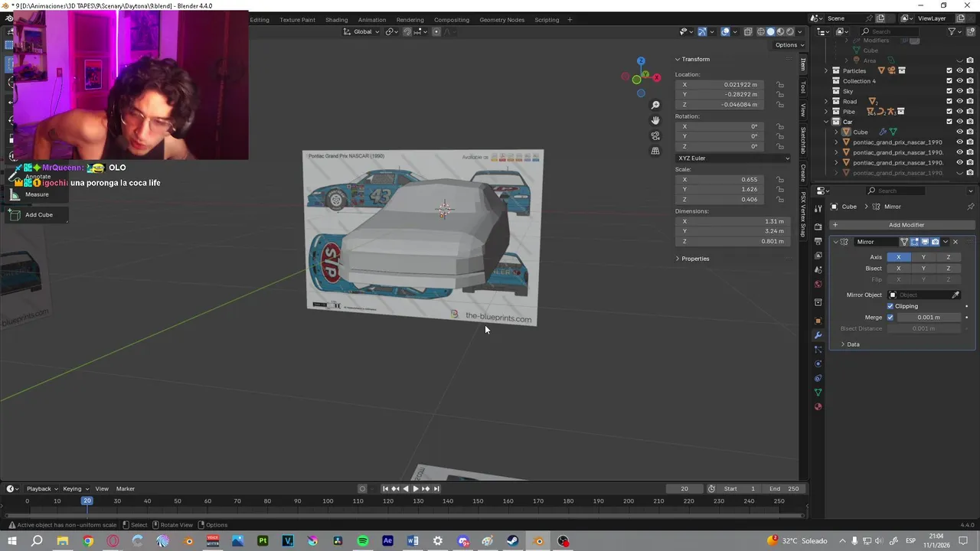
Task: Open Windows Start menu
Action: point(11,541)
